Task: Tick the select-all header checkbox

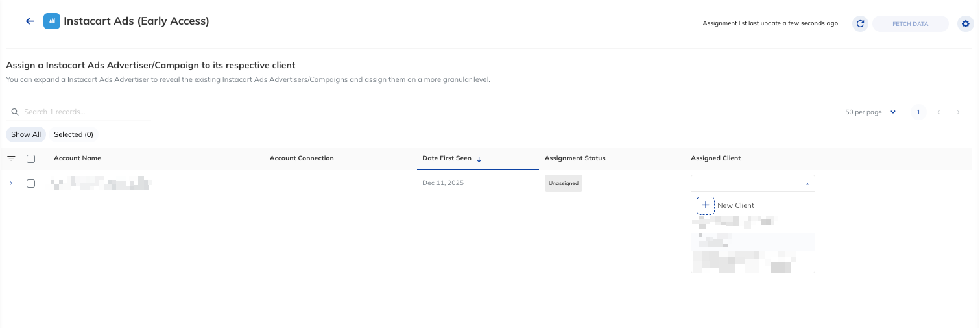Action: (x=30, y=158)
